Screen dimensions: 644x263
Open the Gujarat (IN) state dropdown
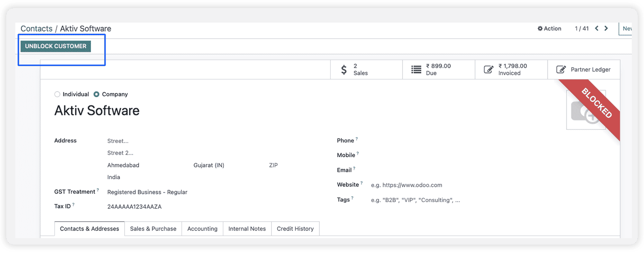(x=209, y=165)
